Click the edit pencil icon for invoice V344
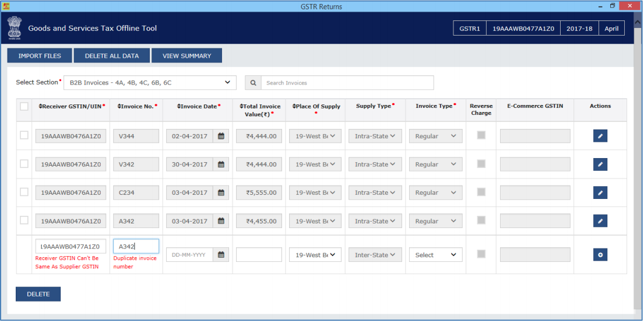This screenshot has height=322, width=644. click(x=600, y=136)
